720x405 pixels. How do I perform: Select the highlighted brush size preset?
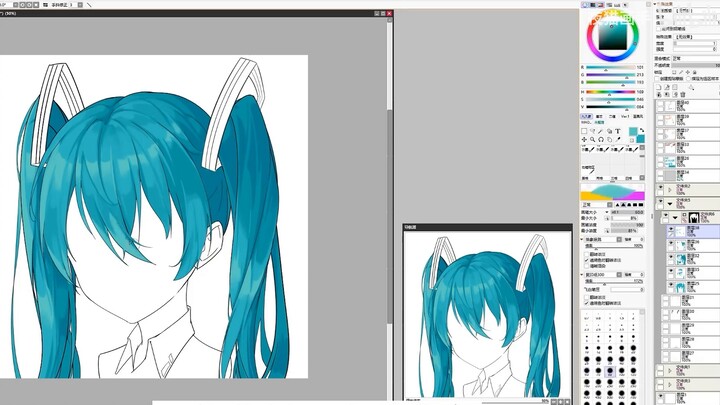click(610, 371)
